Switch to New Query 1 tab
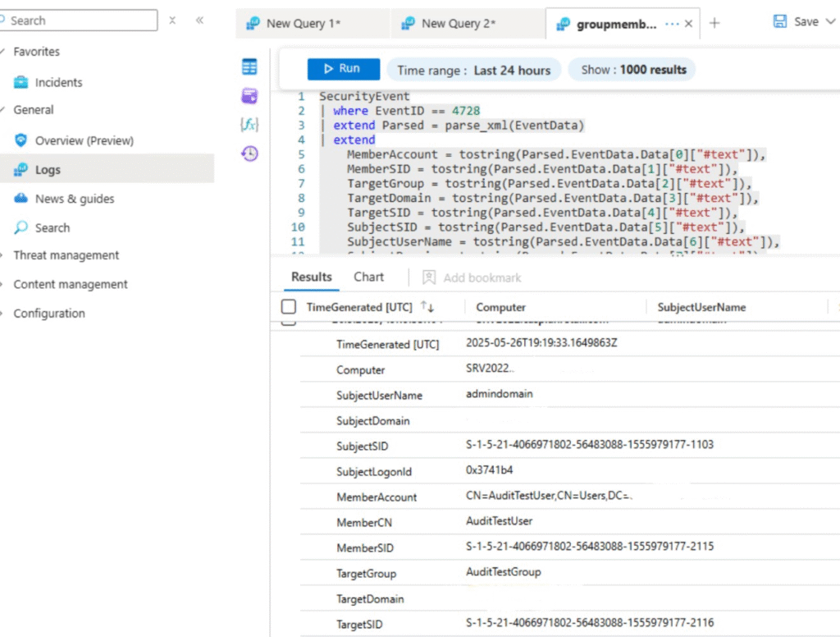This screenshot has height=637, width=840. [313, 24]
